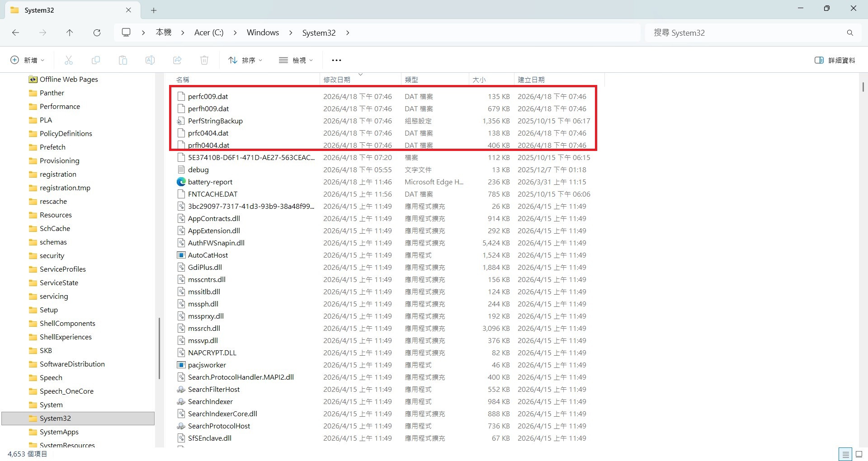Screen dimensions: 868x461
Task: Select file GdiPlus.dll
Action: (205, 267)
